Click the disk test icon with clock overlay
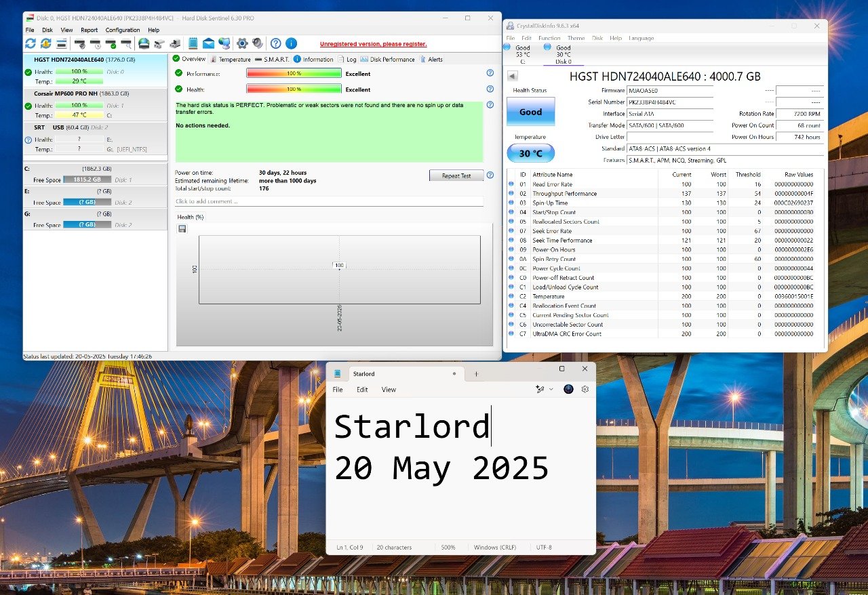The image size is (868, 595). tap(95, 43)
